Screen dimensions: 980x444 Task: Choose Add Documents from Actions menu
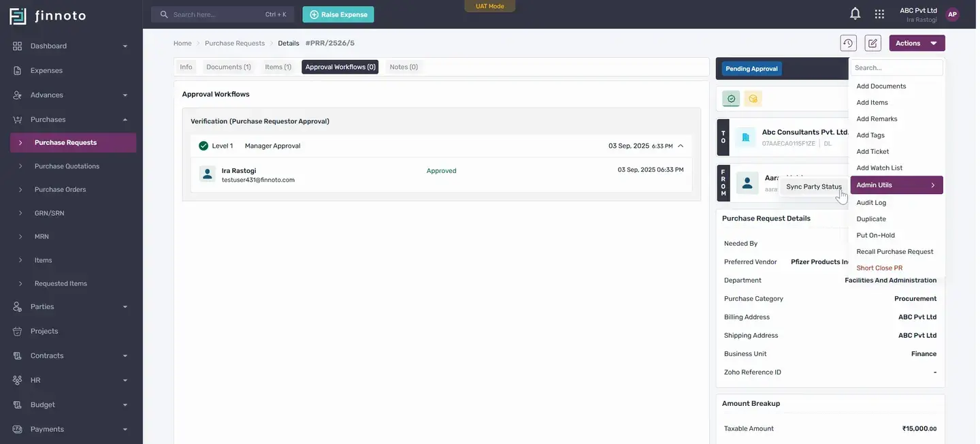tap(896, 86)
